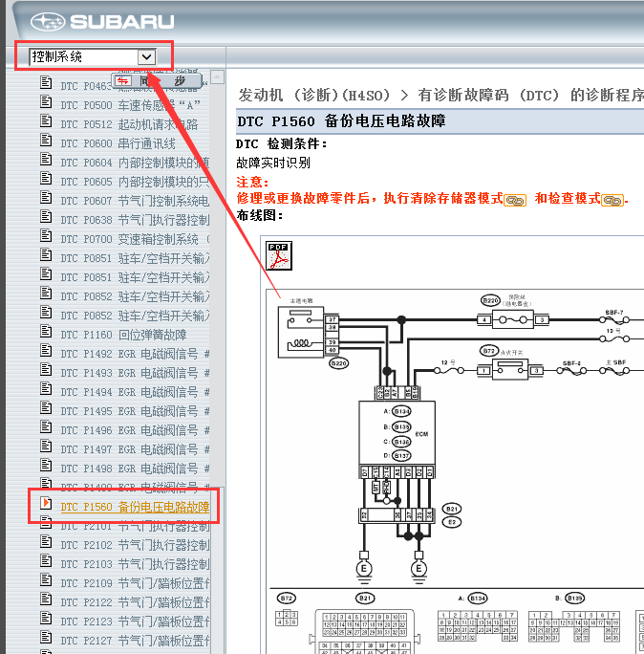Click the 控制系统 combo box field
The height and width of the screenshot is (654, 644).
click(93, 56)
